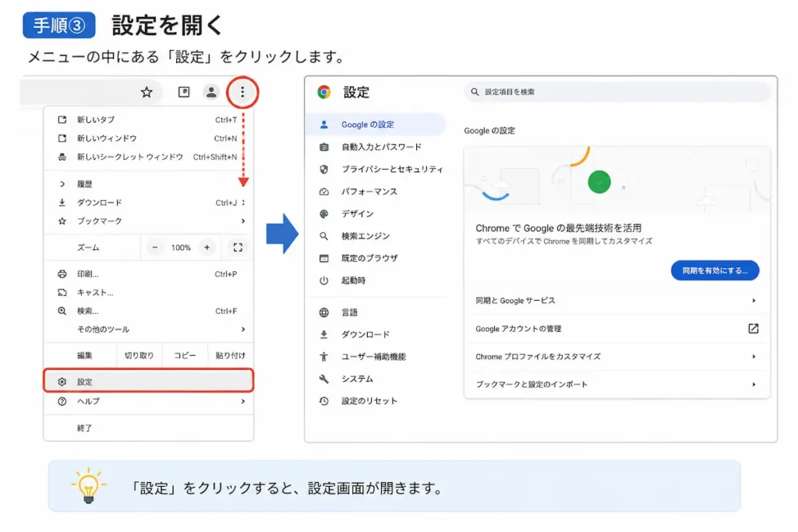The width and height of the screenshot is (798, 532).
Task: Click the fullscreen zoom icon
Action: coord(238,248)
